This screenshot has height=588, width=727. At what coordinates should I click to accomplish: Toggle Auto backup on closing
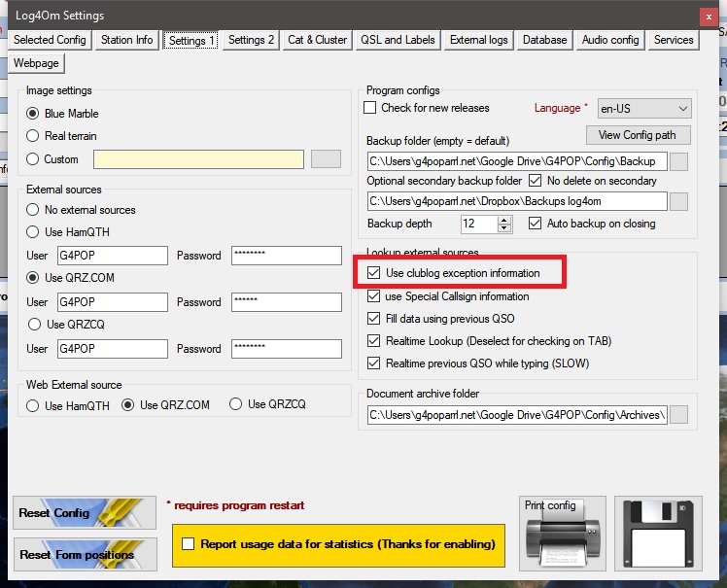[x=592, y=223]
